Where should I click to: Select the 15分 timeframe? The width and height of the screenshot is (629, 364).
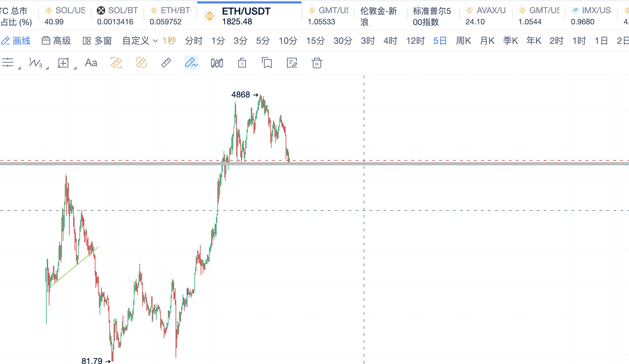(315, 41)
